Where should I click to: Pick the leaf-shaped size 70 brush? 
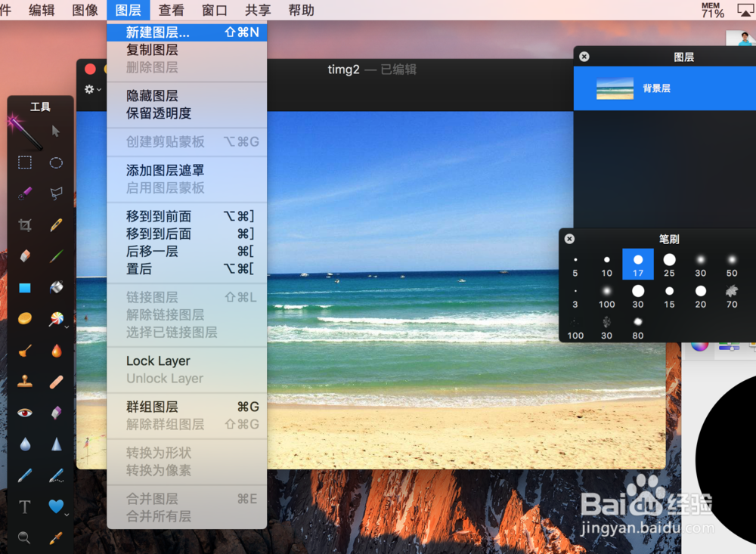(x=731, y=296)
